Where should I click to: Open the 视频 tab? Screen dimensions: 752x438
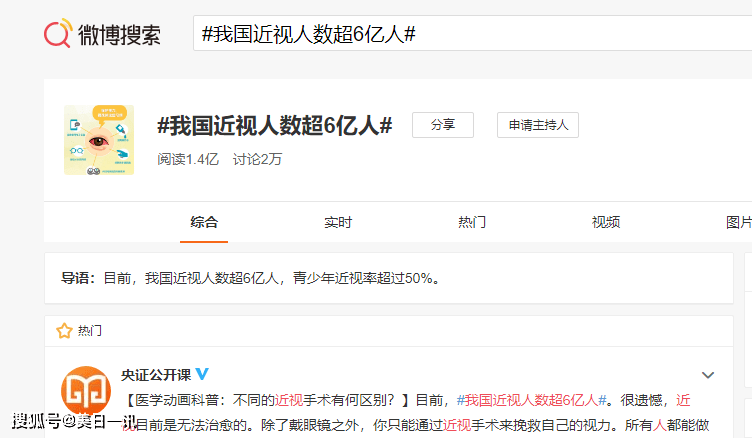coord(606,223)
